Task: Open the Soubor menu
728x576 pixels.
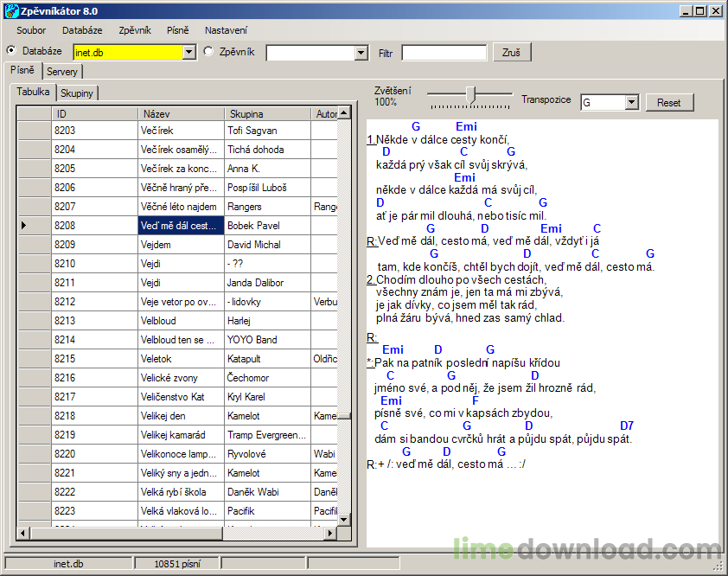Action: (x=31, y=30)
